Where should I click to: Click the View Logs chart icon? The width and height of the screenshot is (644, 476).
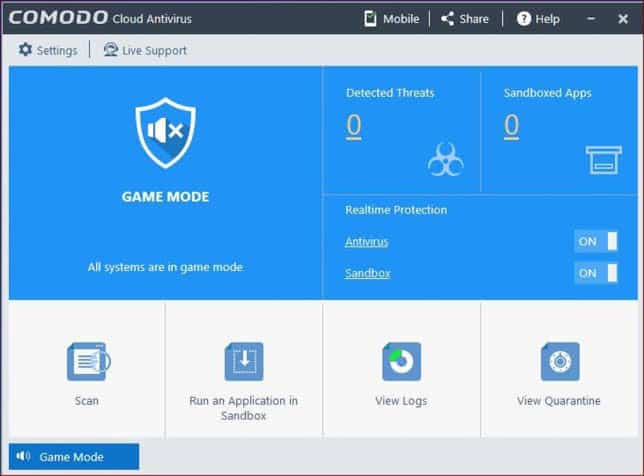[x=402, y=361]
